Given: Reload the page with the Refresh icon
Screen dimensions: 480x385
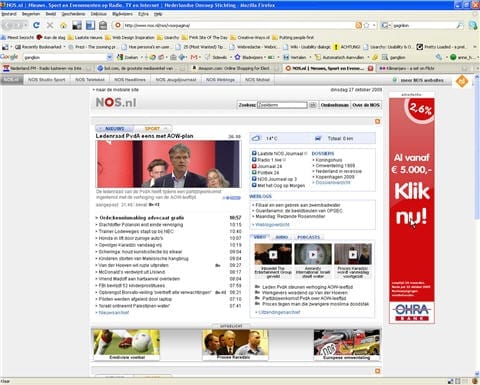Looking at the screenshot, I should coord(36,25).
